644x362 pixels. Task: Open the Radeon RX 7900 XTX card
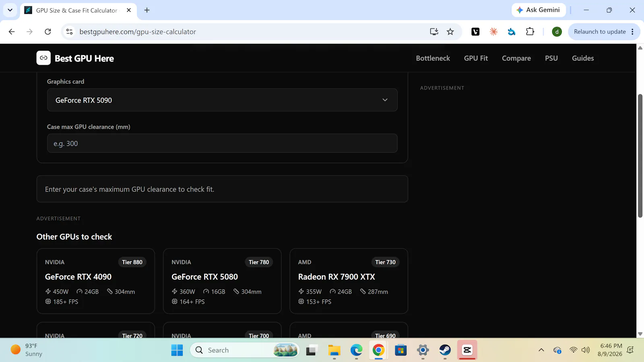[x=349, y=281]
